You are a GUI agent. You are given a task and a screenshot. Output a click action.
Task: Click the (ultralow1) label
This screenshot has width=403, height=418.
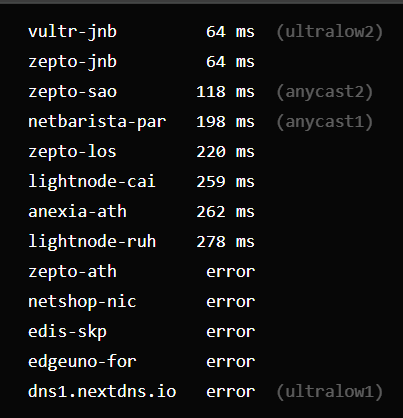pyautogui.click(x=330, y=392)
